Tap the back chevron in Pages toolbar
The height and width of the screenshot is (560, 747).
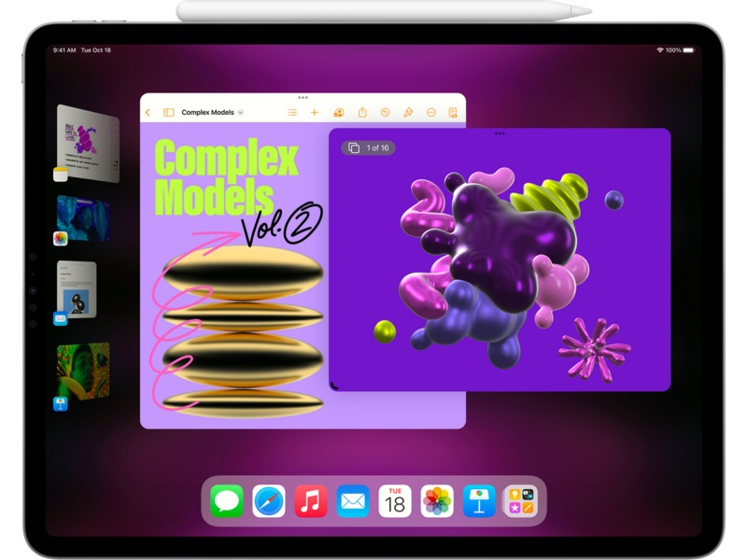[148, 113]
